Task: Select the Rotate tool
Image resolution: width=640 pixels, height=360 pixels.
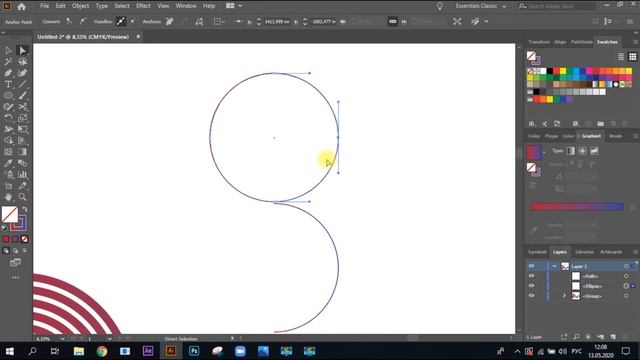Action: [x=8, y=118]
